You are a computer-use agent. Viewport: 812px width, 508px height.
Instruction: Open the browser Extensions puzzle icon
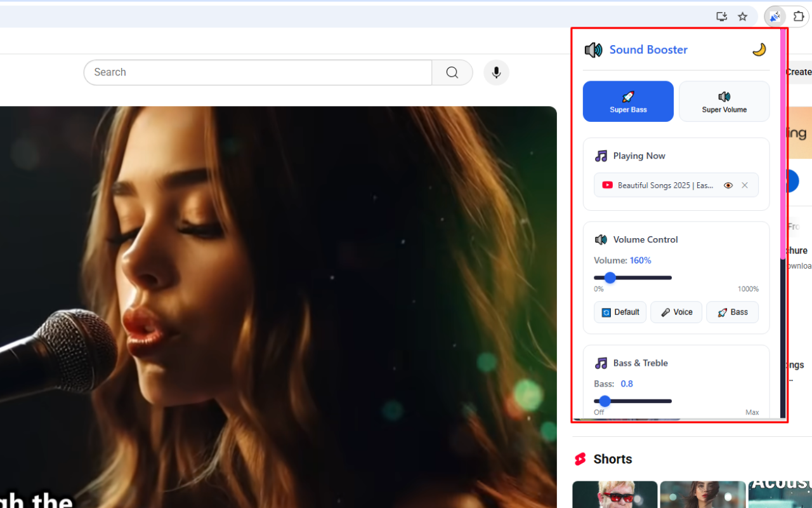tap(799, 17)
